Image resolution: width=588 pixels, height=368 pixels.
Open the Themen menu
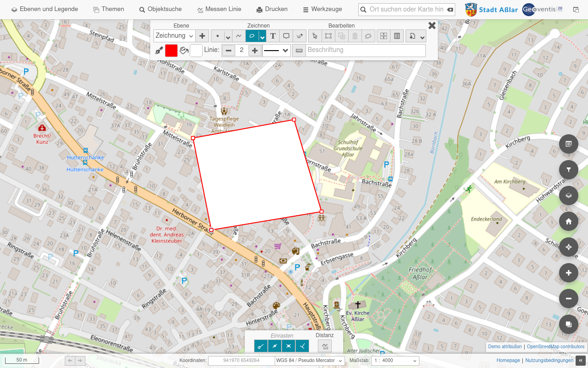(108, 9)
